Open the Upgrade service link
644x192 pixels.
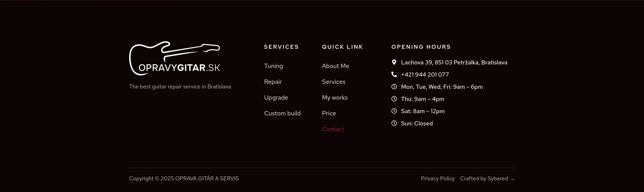click(x=276, y=98)
